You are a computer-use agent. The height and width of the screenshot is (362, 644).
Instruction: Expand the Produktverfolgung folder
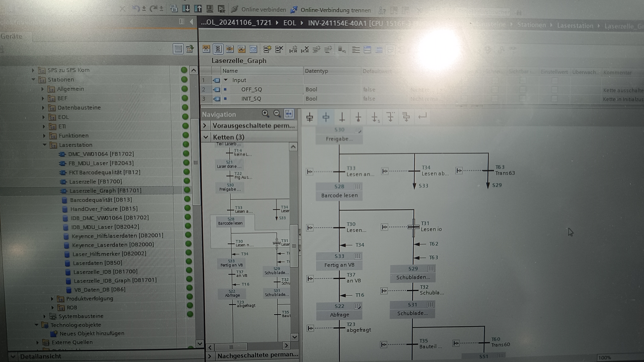point(52,299)
